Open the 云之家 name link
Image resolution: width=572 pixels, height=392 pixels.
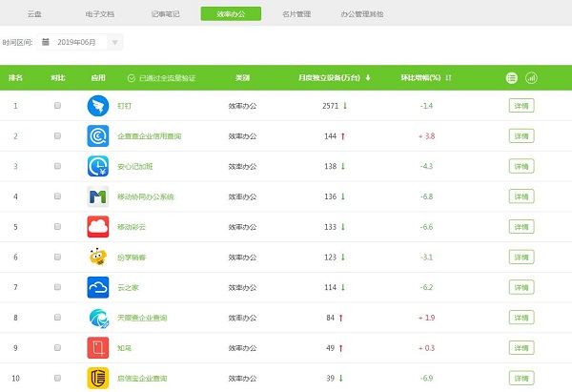click(128, 287)
